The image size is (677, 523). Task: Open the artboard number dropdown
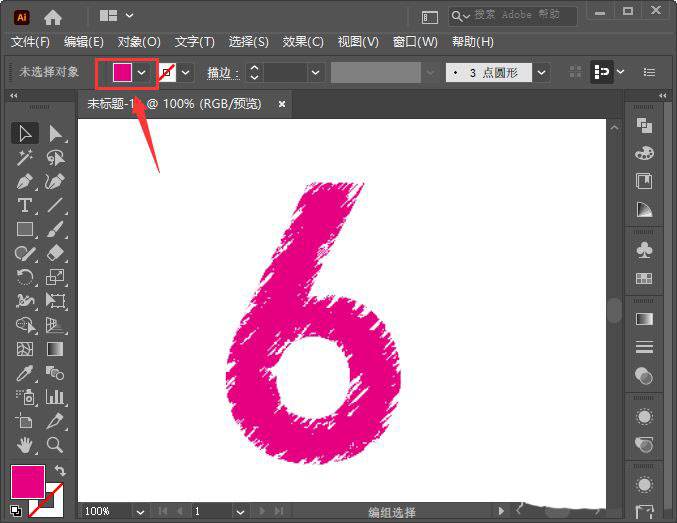[x=240, y=512]
